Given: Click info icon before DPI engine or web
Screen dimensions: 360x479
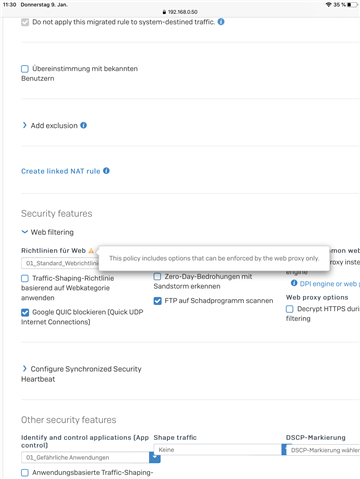Looking at the screenshot, I should [294, 283].
